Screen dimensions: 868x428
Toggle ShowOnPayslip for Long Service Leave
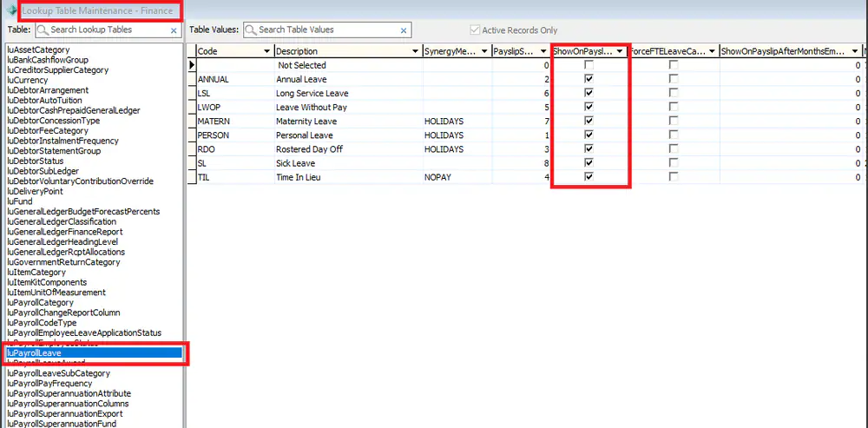pos(589,93)
